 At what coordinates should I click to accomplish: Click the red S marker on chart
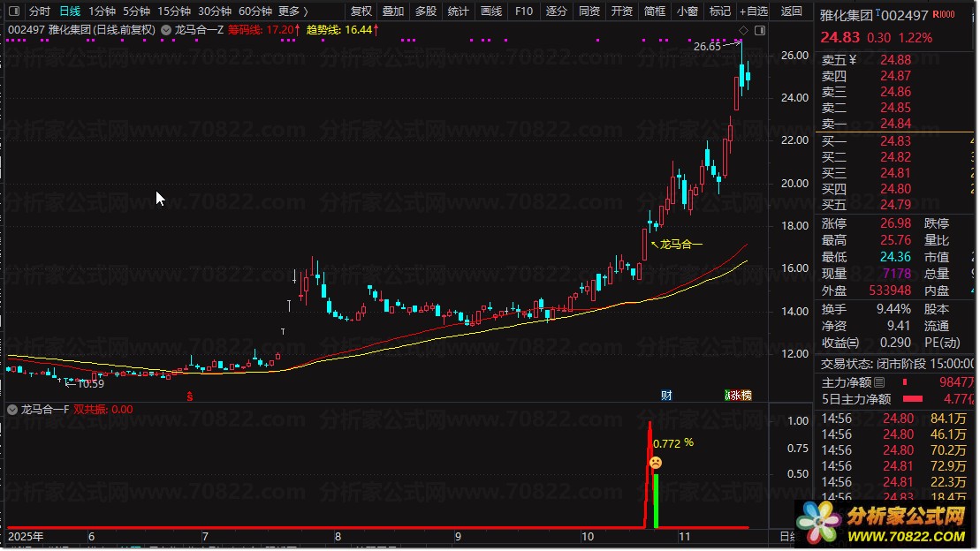tap(190, 396)
